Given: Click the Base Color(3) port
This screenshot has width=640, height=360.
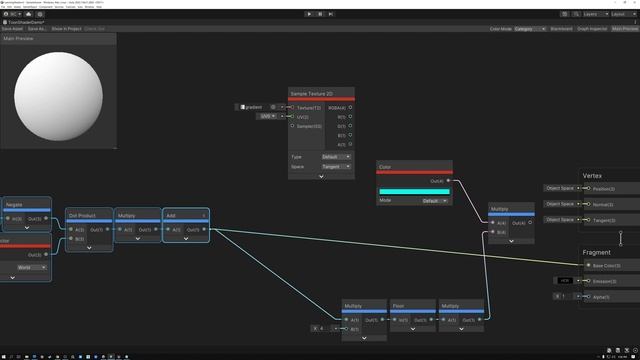Looking at the screenshot, I should [x=588, y=265].
